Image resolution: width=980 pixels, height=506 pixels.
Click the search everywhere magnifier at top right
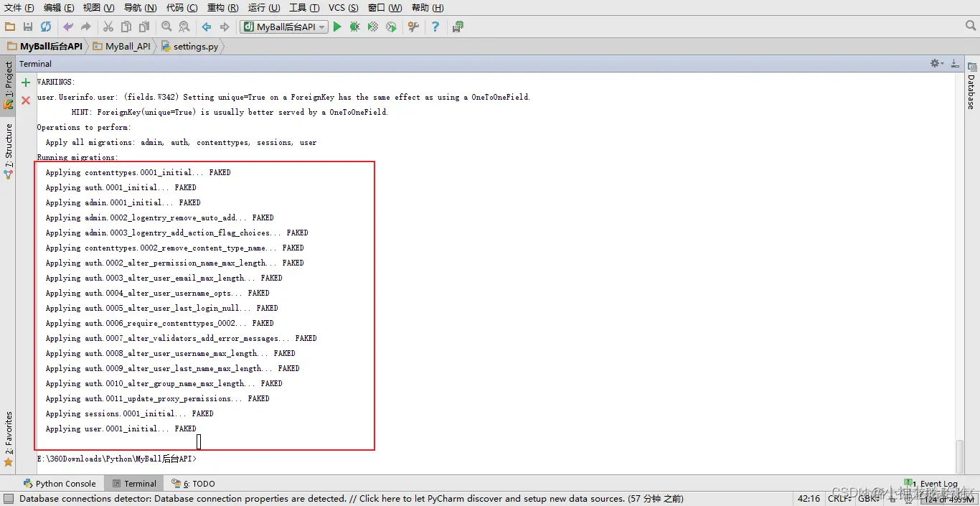coord(971,27)
